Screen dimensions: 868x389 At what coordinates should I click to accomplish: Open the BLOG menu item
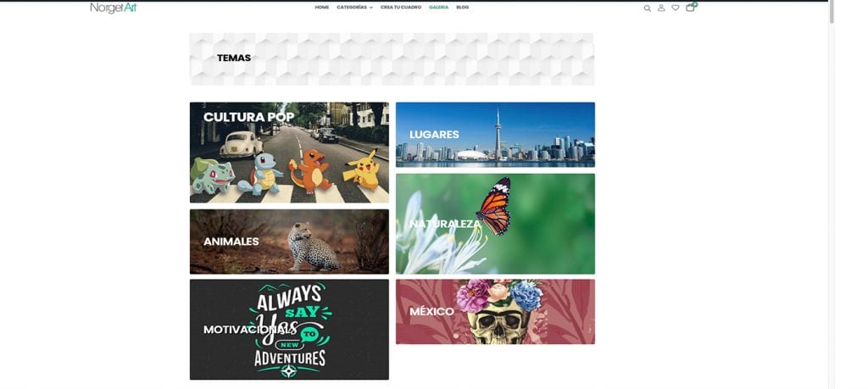click(462, 7)
